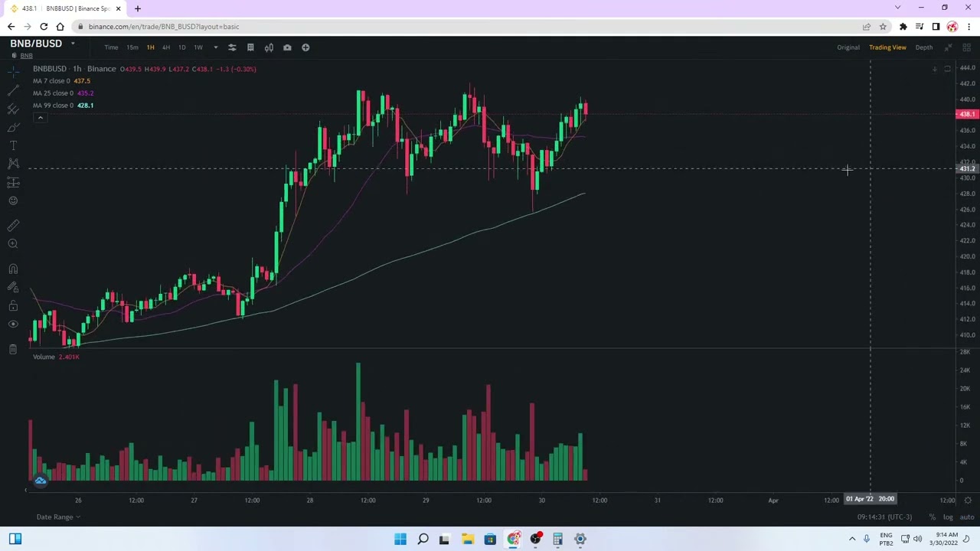Open the pitchfork drawing tools
Screen dimensions: 980x551
point(13,109)
